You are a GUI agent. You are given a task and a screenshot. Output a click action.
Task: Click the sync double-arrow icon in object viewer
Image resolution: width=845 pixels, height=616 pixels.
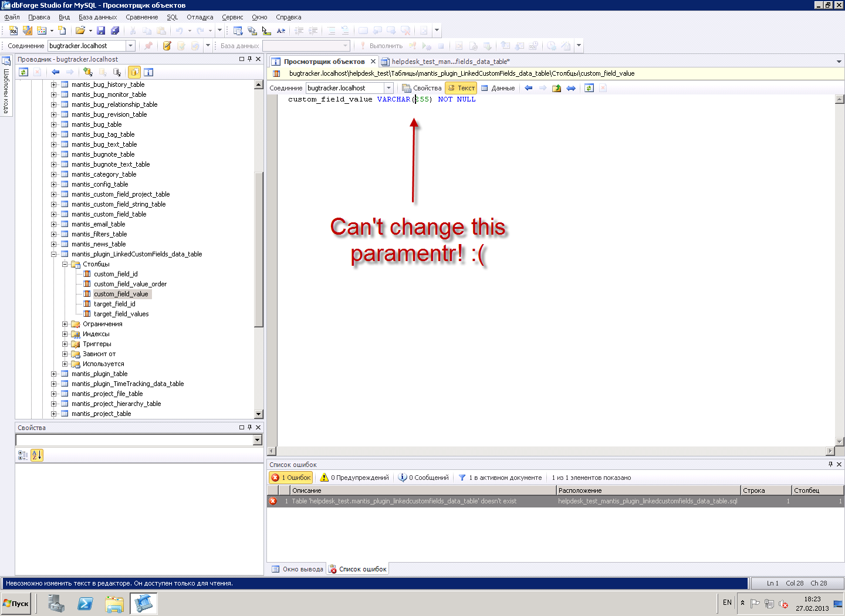pyautogui.click(x=571, y=88)
